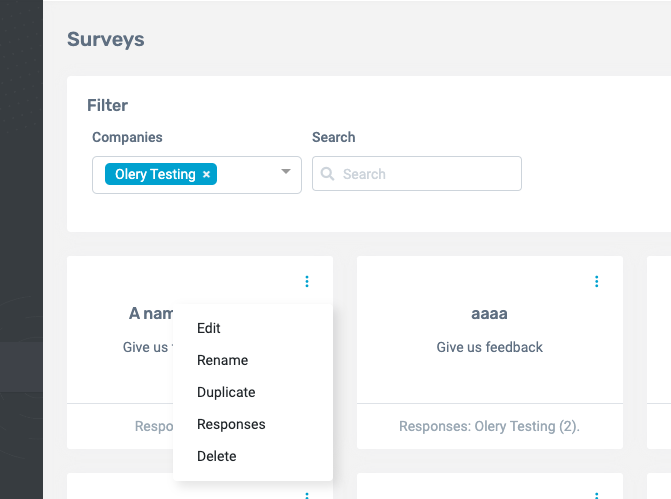
Task: Click the aaaa survey title
Action: [490, 314]
